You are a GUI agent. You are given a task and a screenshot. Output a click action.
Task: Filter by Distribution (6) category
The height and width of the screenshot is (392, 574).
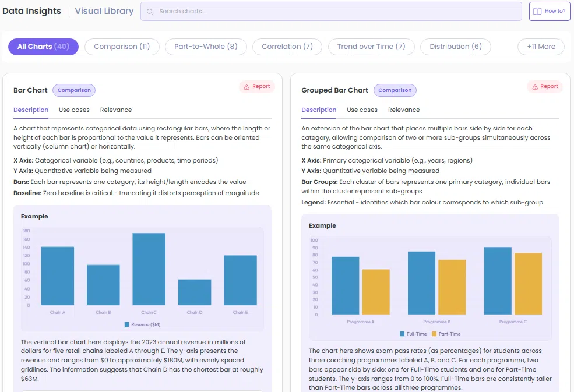click(455, 47)
